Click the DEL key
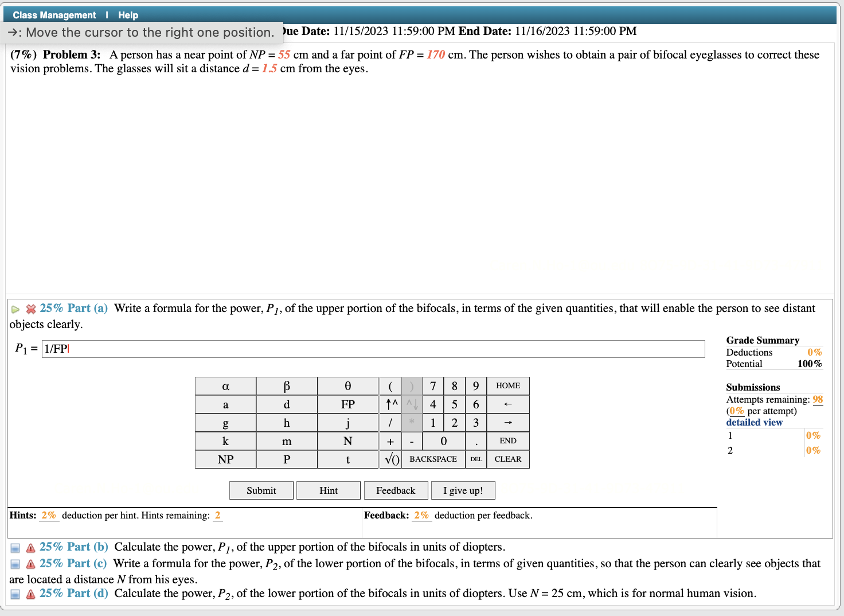Viewport: 844px width, 616px height. click(x=476, y=459)
